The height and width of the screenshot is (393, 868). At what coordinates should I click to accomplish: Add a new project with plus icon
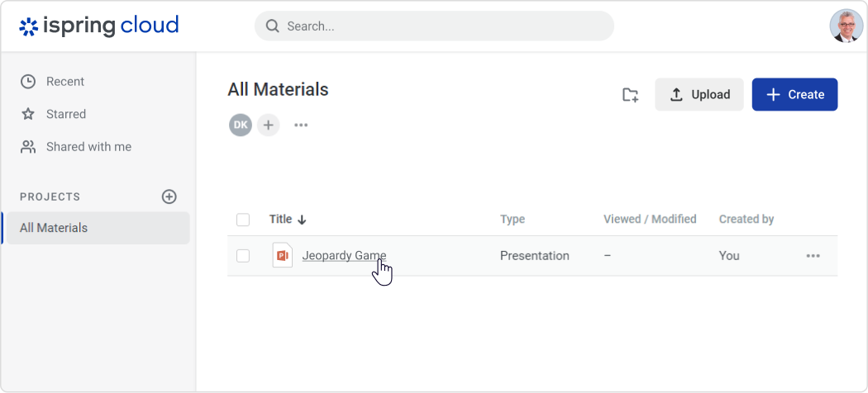(x=169, y=196)
